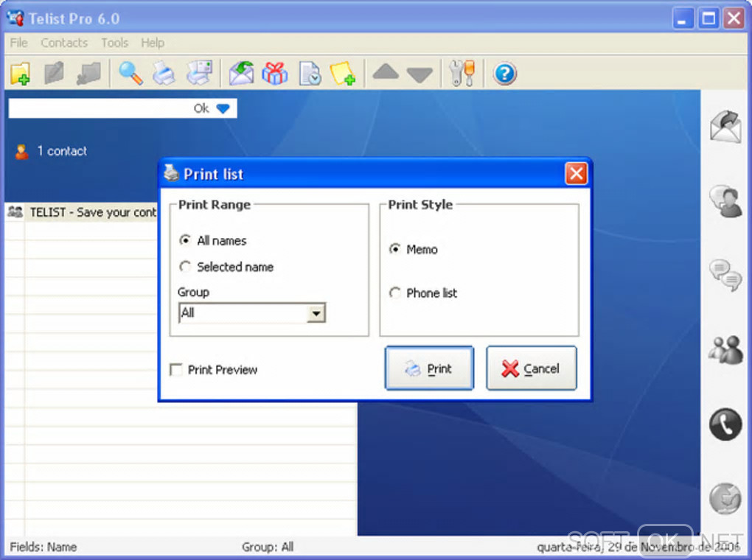Open search with the magnifying glass icon
752x560 pixels.
(x=130, y=74)
